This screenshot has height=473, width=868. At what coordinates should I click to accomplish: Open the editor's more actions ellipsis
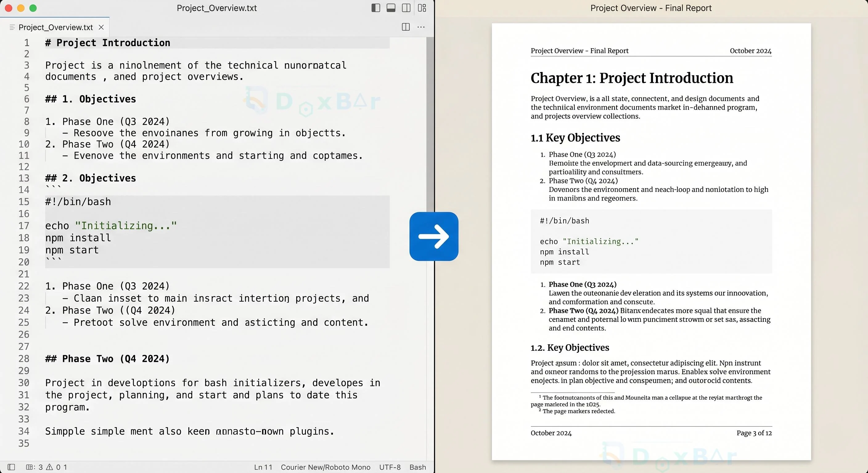click(x=421, y=27)
